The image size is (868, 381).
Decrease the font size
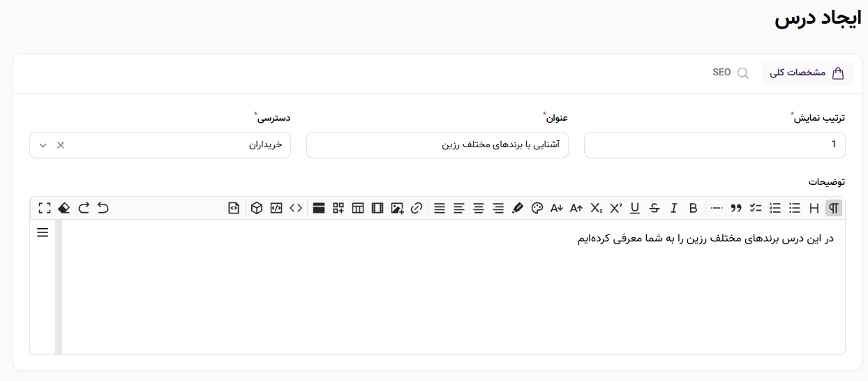point(556,208)
